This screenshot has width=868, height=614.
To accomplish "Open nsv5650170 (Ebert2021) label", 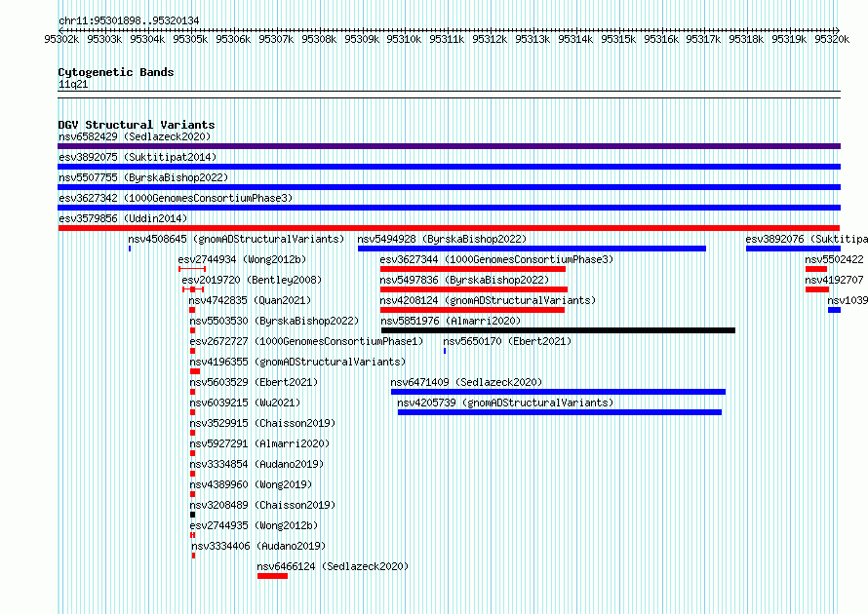I will tap(507, 341).
